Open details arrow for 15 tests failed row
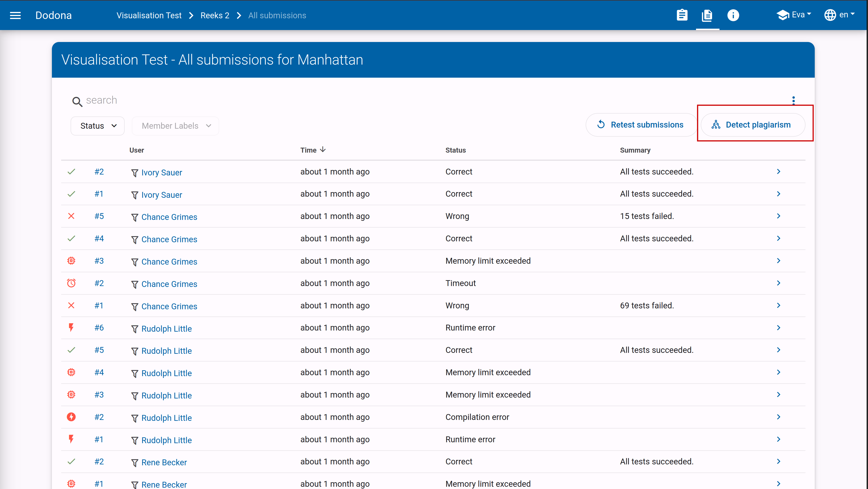868x489 pixels. coord(778,216)
